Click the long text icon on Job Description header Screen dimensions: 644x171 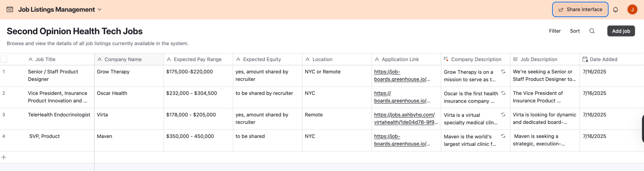516,59
